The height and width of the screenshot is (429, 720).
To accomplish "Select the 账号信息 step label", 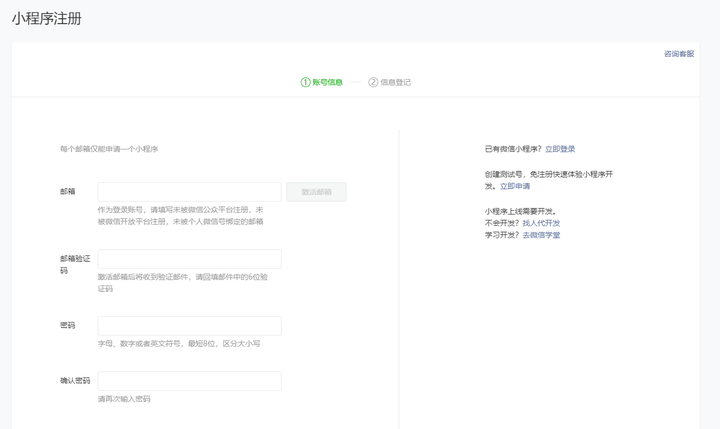I will [x=327, y=82].
